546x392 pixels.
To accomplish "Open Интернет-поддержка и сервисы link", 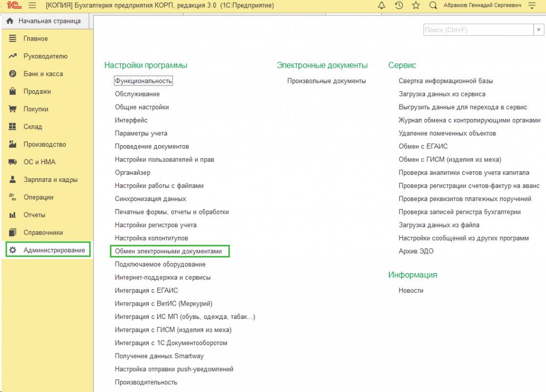I will (163, 277).
